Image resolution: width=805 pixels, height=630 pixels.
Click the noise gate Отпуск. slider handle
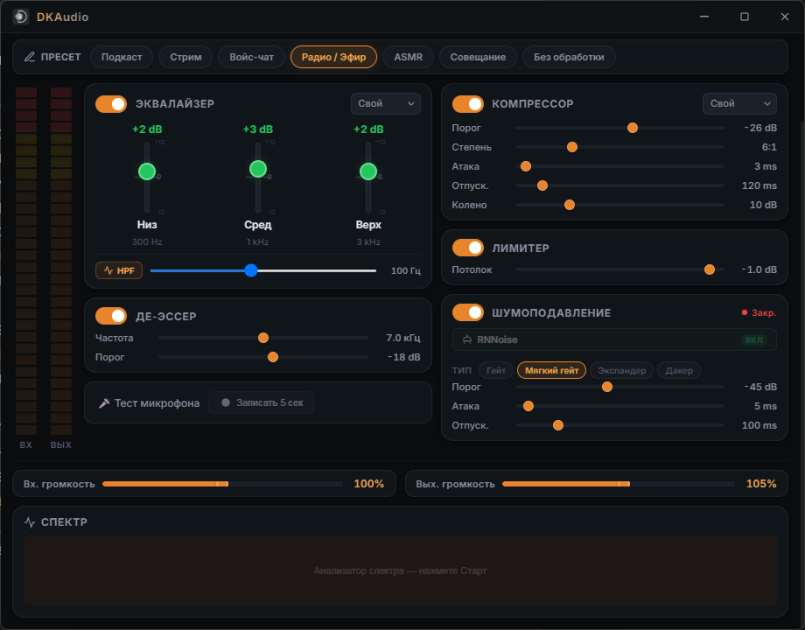click(558, 425)
